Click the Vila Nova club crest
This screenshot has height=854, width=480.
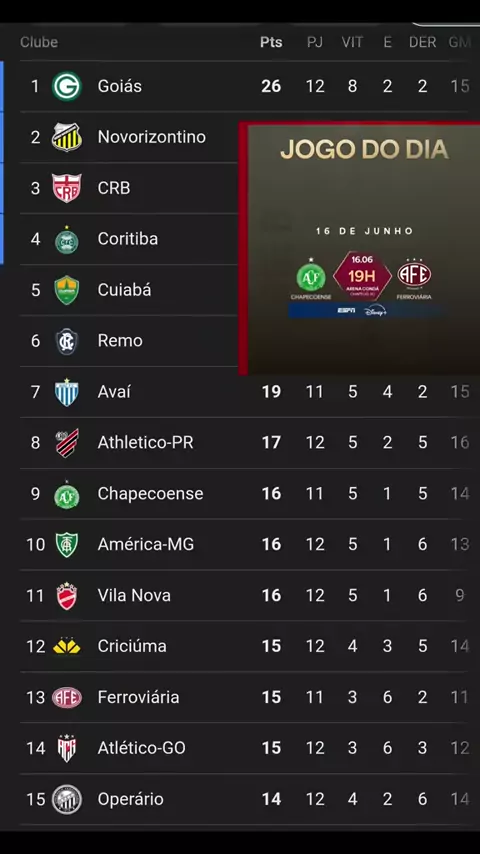click(x=66, y=595)
